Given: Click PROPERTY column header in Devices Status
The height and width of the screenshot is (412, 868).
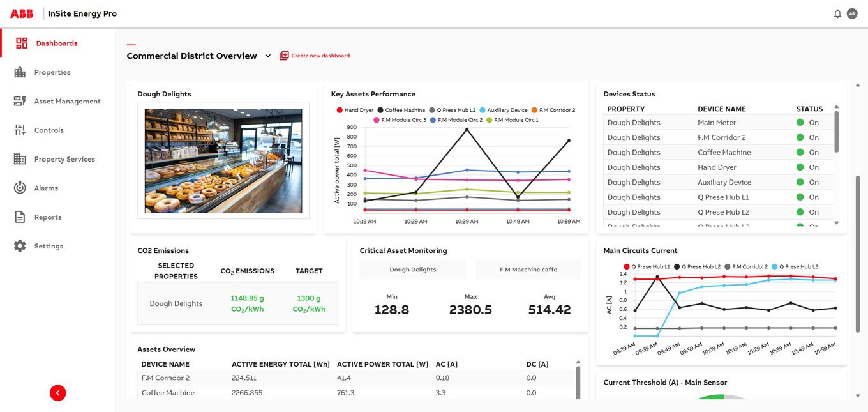Looking at the screenshot, I should tap(626, 109).
